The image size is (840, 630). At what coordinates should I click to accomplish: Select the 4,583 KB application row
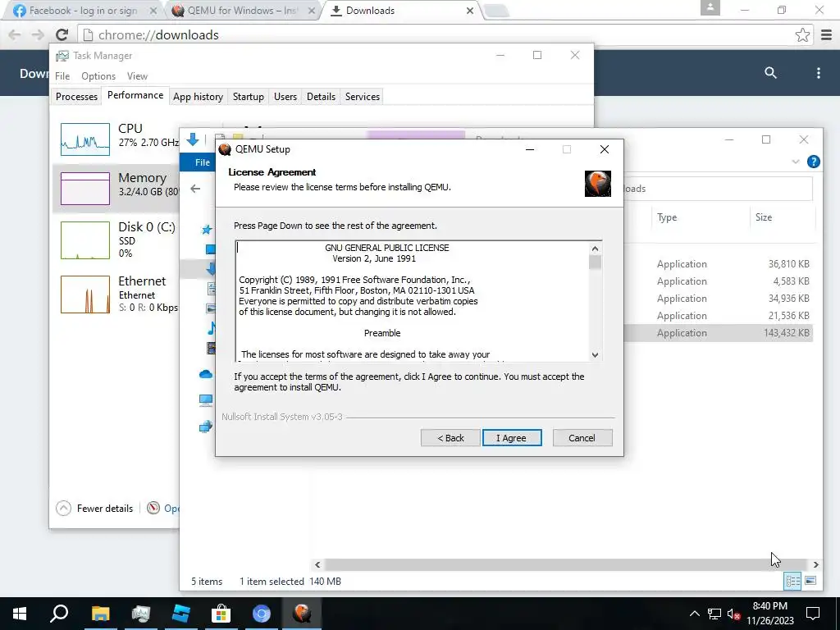(718, 281)
